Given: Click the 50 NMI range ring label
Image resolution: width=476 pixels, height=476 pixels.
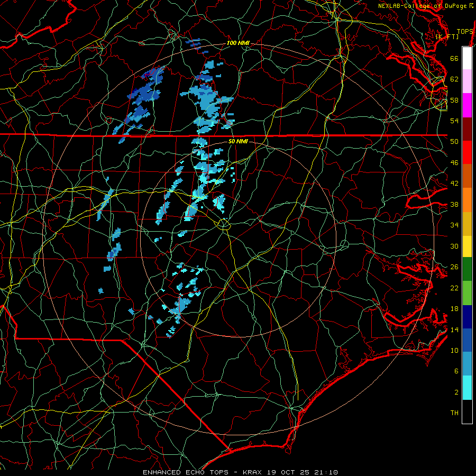Looking at the screenshot, I should click(x=238, y=141).
